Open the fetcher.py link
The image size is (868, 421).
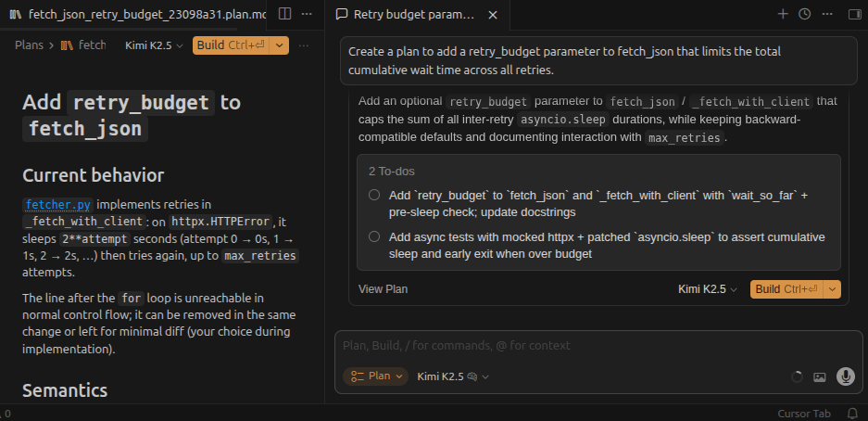point(57,204)
